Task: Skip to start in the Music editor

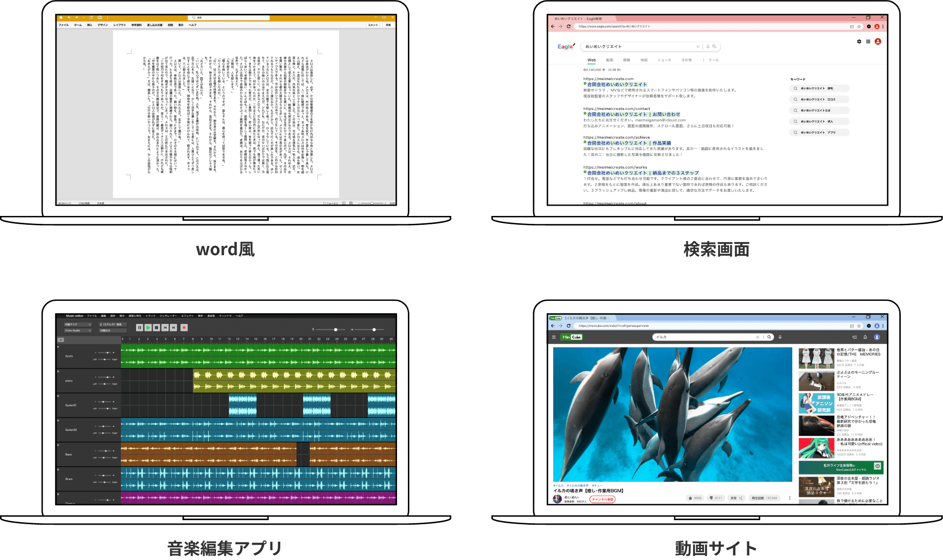Action: 165,327
